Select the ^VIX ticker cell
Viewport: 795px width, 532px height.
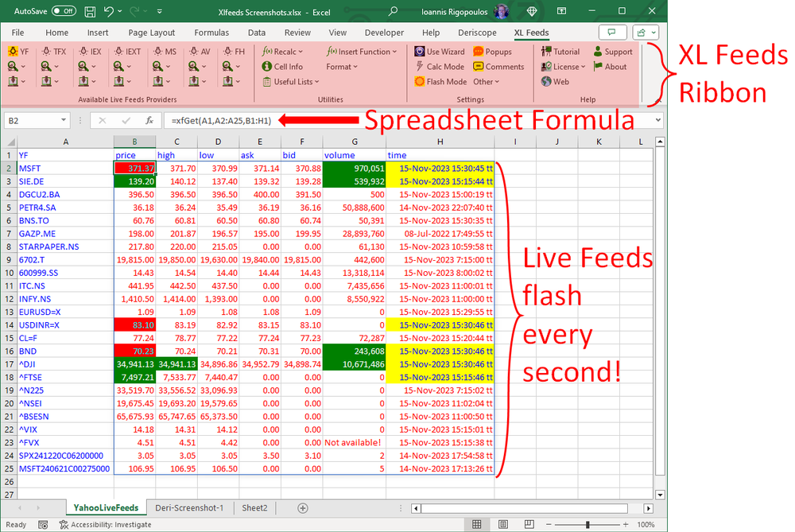[65, 429]
